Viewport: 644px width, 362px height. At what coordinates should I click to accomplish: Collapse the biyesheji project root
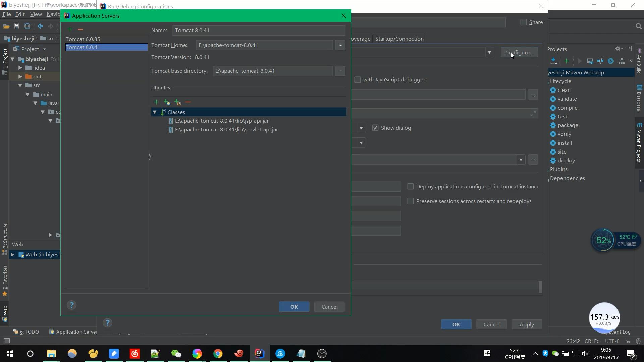coord(12,59)
